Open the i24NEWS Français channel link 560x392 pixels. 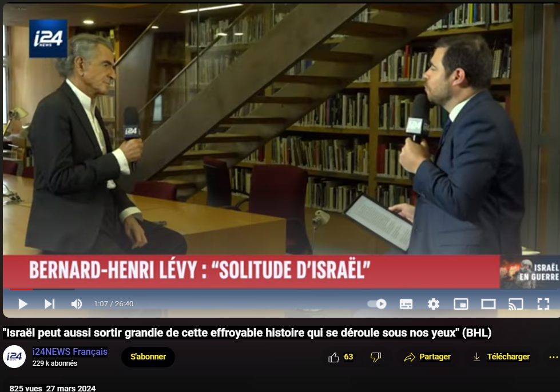coord(70,351)
